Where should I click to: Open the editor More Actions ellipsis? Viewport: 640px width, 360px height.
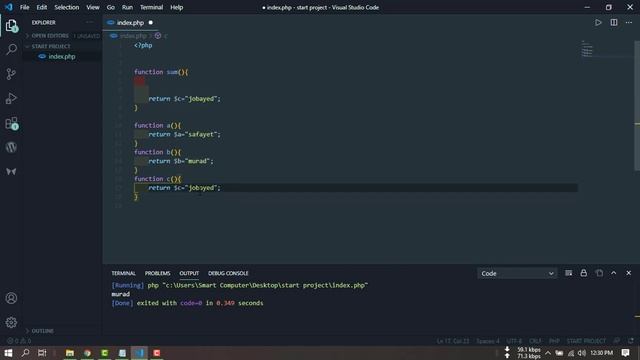coord(629,22)
